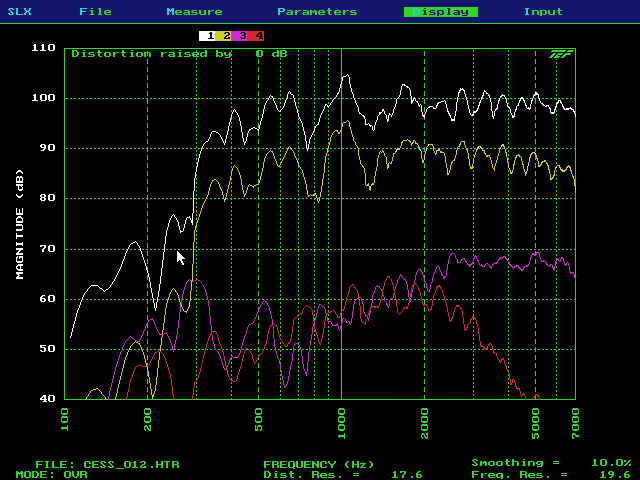640x480 pixels.
Task: Open the SLX menu
Action: [x=20, y=11]
